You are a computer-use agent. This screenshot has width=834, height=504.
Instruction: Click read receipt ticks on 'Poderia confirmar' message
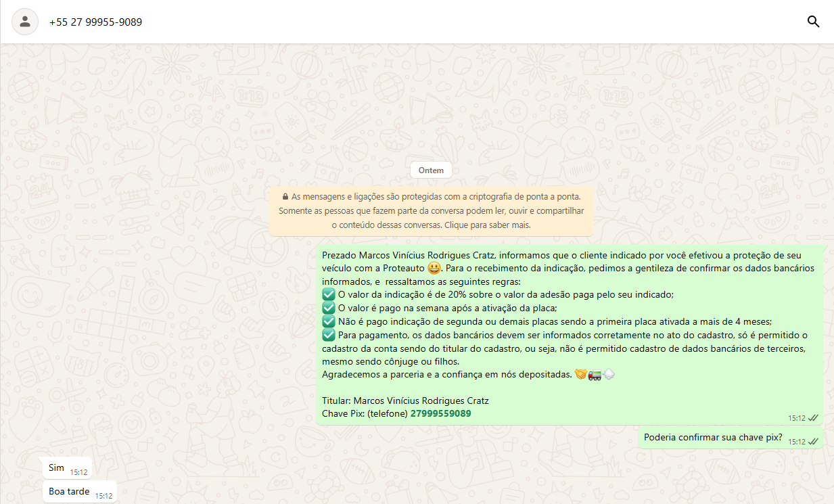click(814, 442)
